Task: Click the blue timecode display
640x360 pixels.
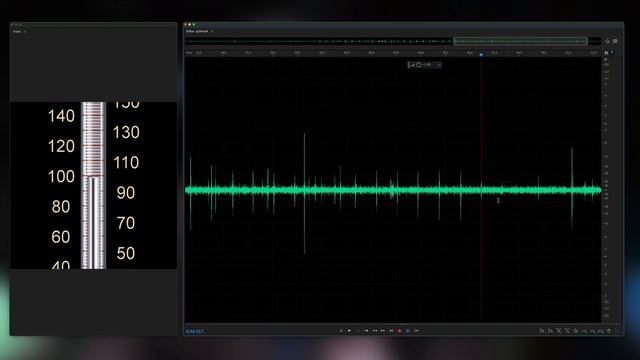Action: click(194, 331)
